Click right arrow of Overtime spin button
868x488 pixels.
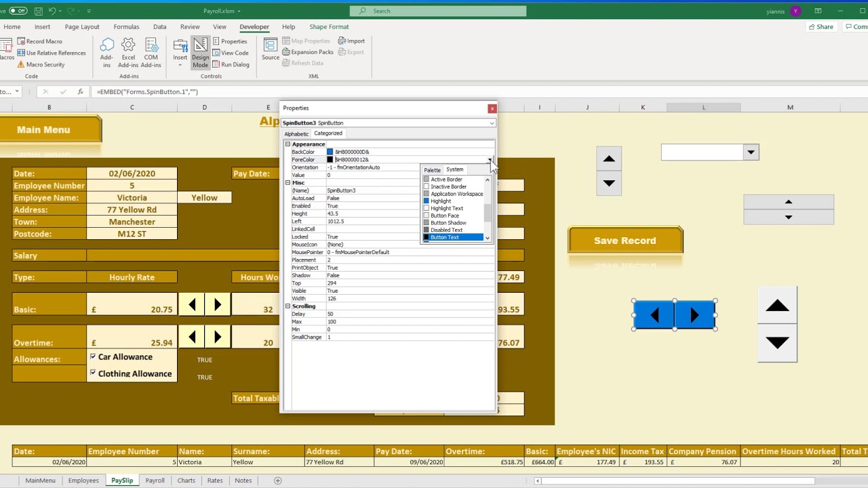click(218, 337)
